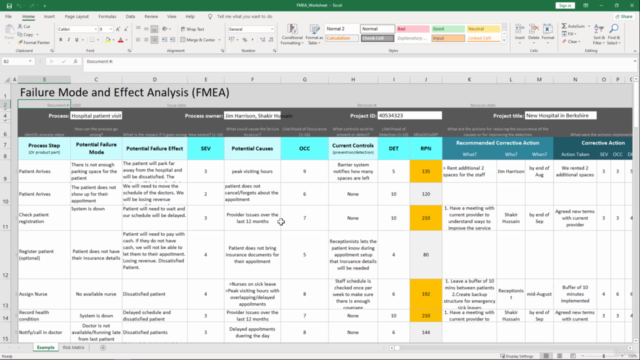640x360 pixels.
Task: Increase font size with larger A icon
Action: pyautogui.click(x=118, y=29)
